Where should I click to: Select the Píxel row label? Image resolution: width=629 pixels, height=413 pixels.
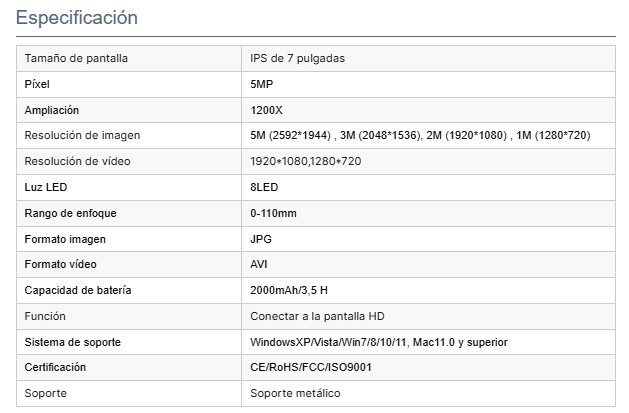point(37,84)
